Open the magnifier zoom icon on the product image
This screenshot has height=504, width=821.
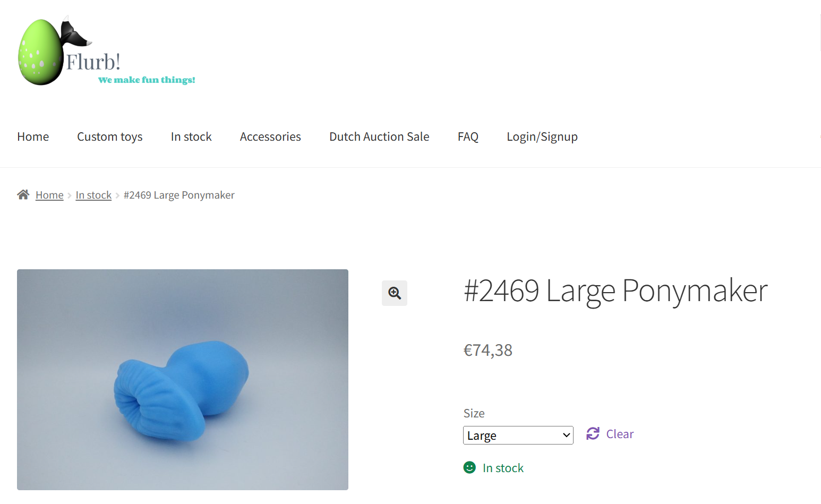[395, 293]
